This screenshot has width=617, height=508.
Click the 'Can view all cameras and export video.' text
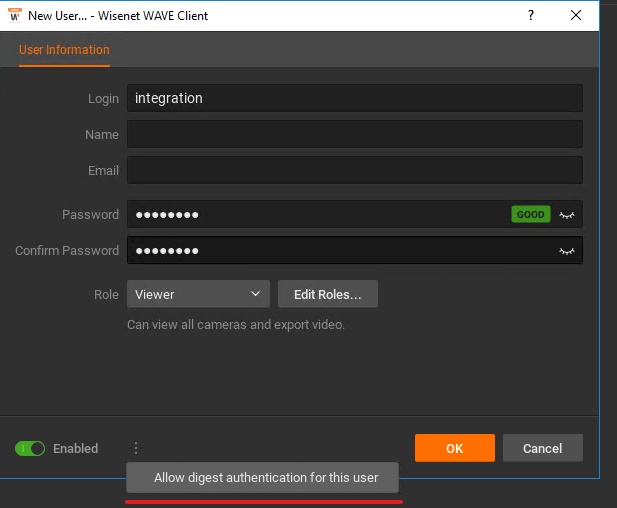click(x=236, y=325)
